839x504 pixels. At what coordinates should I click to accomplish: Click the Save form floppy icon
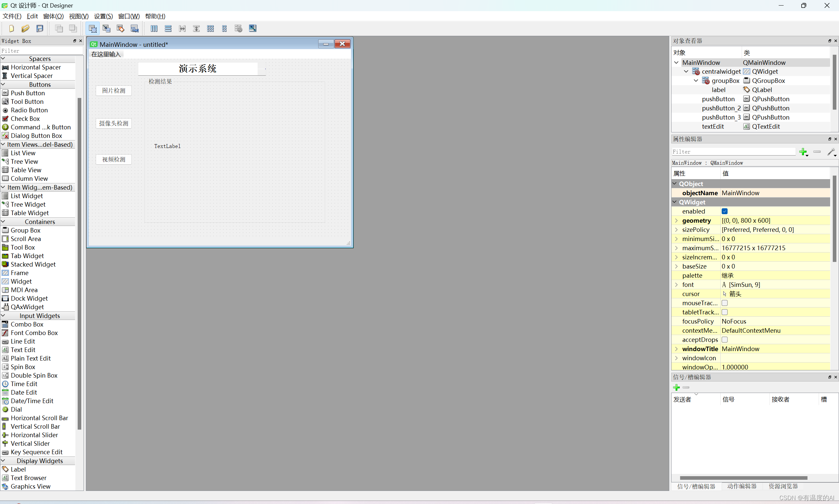coord(40,28)
